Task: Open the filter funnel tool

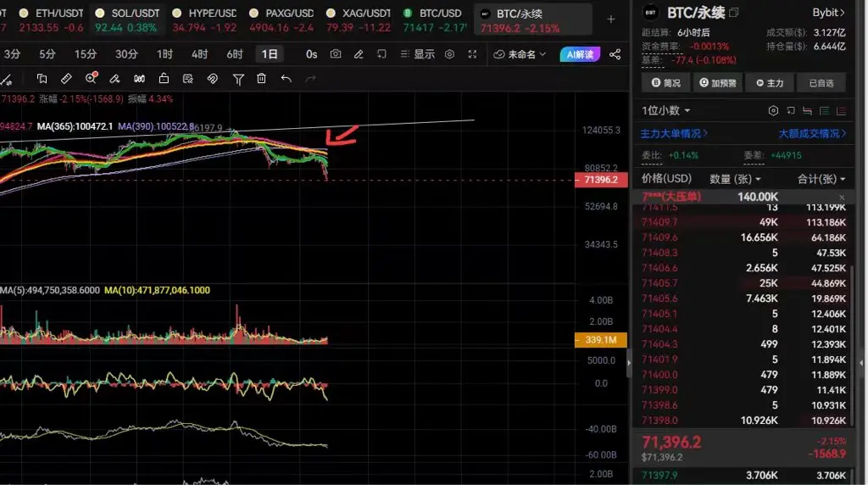Action: (238, 79)
